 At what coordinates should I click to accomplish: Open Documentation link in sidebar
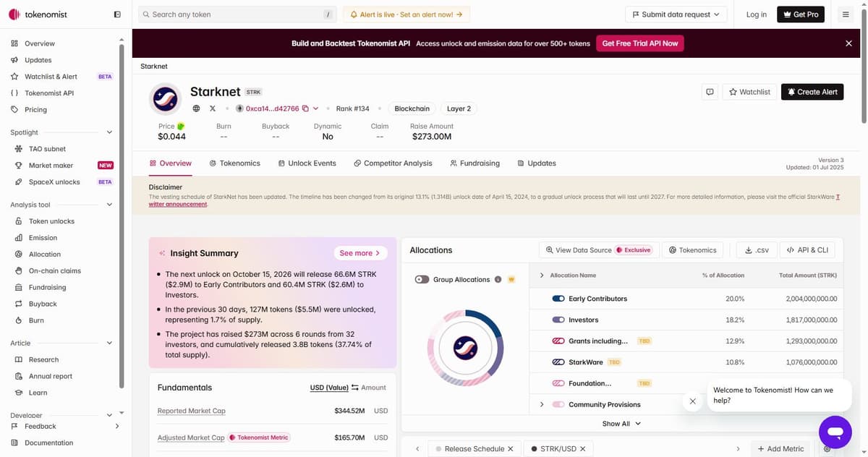click(x=48, y=443)
